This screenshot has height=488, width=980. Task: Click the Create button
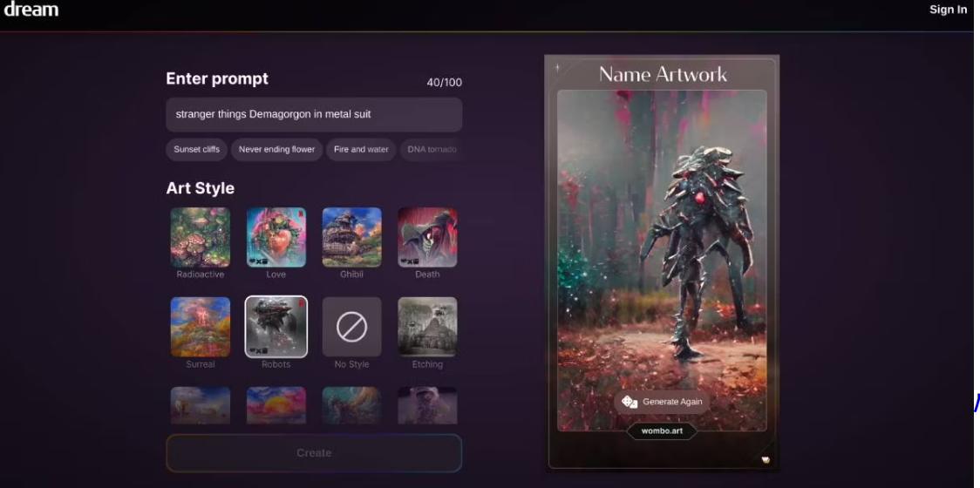tap(314, 453)
